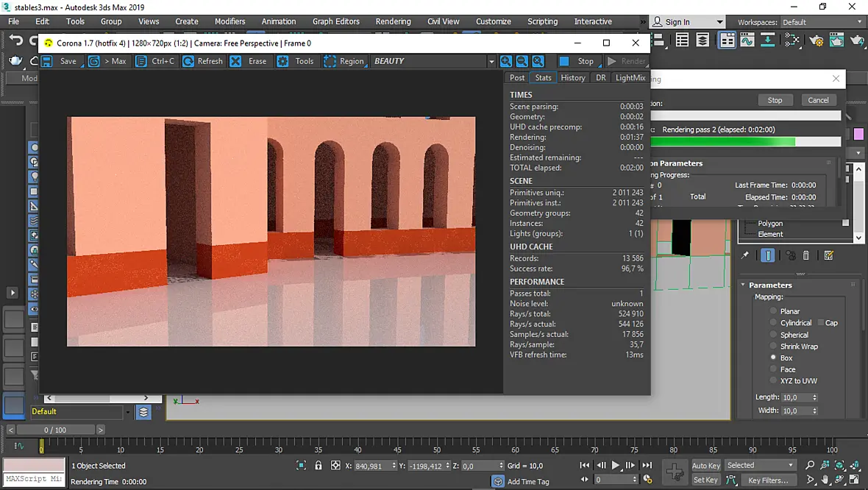Open the Modifiers menu
This screenshot has width=868, height=490.
tap(230, 21)
